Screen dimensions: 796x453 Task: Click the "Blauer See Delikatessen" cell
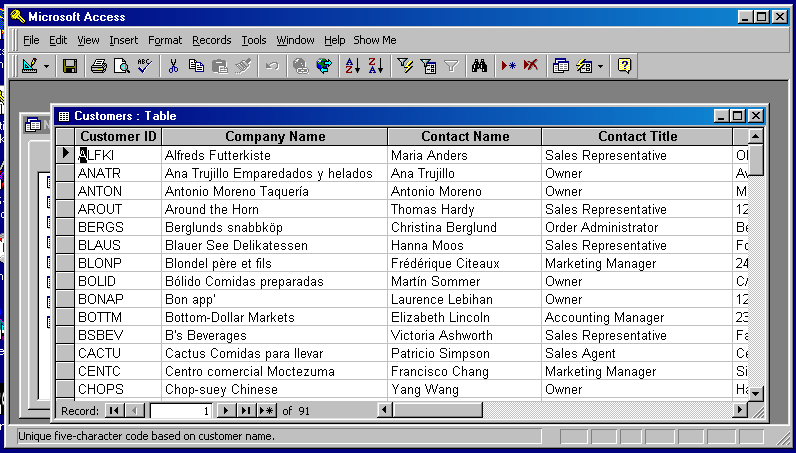275,245
